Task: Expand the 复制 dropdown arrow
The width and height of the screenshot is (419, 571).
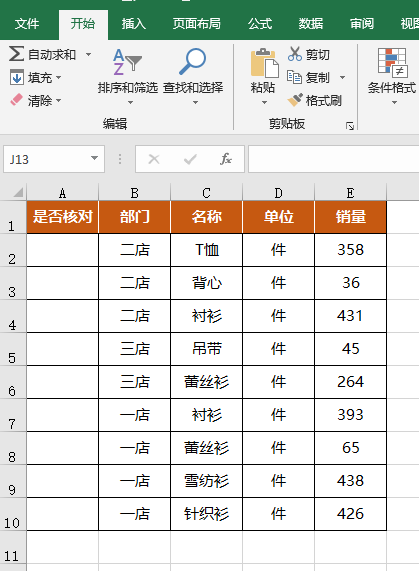Action: tap(342, 78)
